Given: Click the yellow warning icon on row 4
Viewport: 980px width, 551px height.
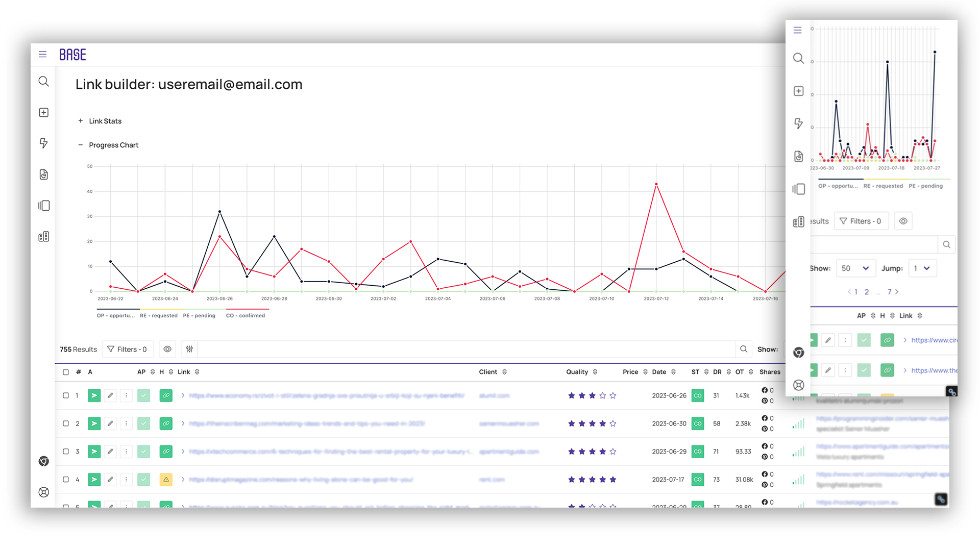Looking at the screenshot, I should [x=166, y=480].
